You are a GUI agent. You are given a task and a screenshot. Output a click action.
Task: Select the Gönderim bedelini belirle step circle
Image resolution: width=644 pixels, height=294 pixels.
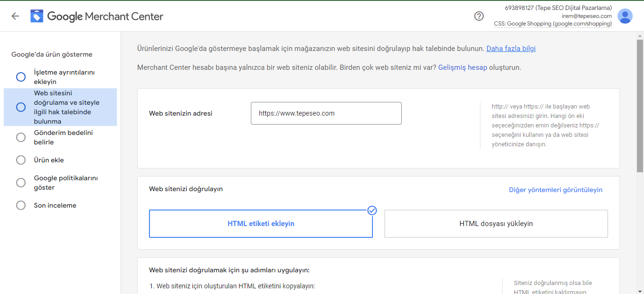click(21, 137)
